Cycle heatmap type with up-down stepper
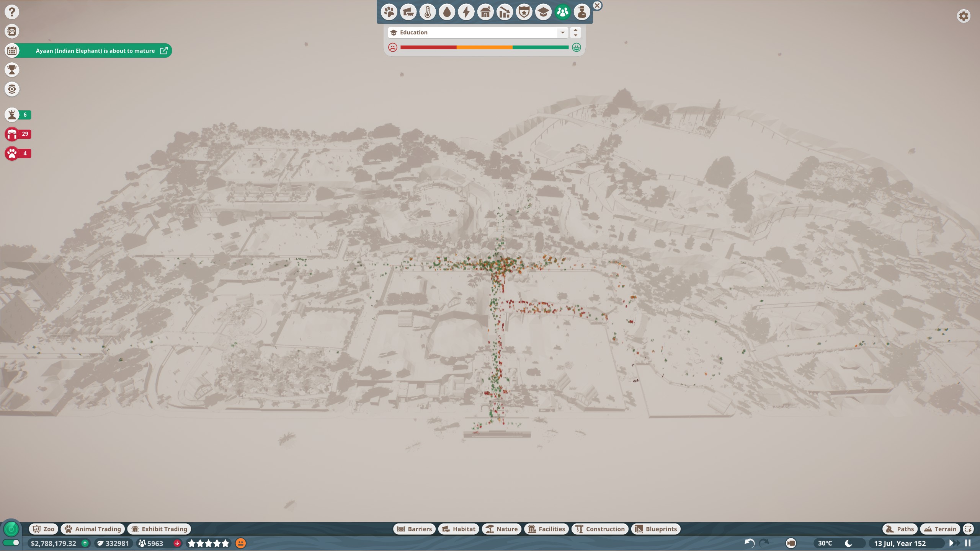This screenshot has width=980, height=551. point(575,33)
